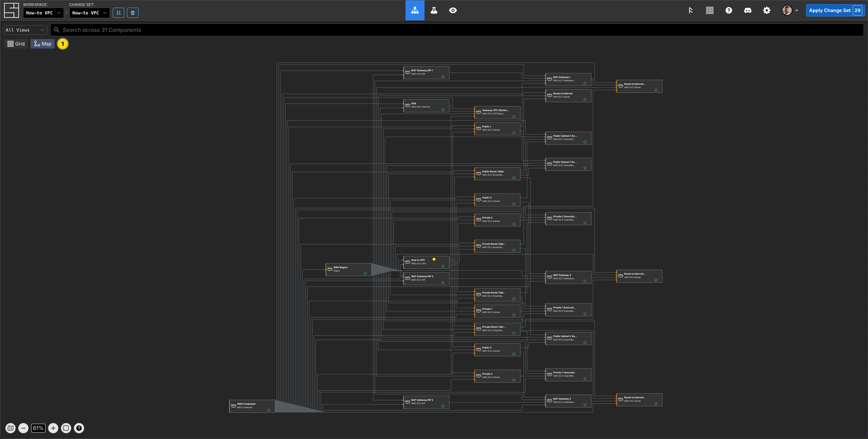Select the Gateway VPC Attachment node

pyautogui.click(x=497, y=113)
